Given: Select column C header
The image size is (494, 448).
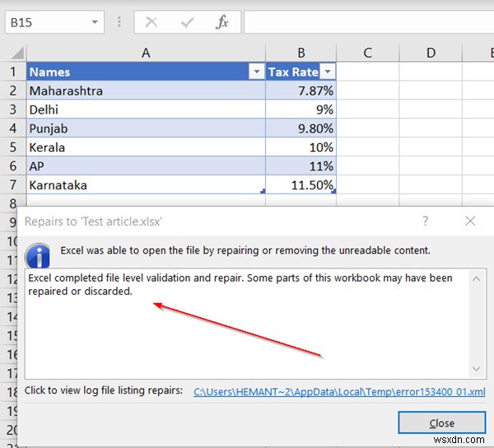Looking at the screenshot, I should coord(368,53).
